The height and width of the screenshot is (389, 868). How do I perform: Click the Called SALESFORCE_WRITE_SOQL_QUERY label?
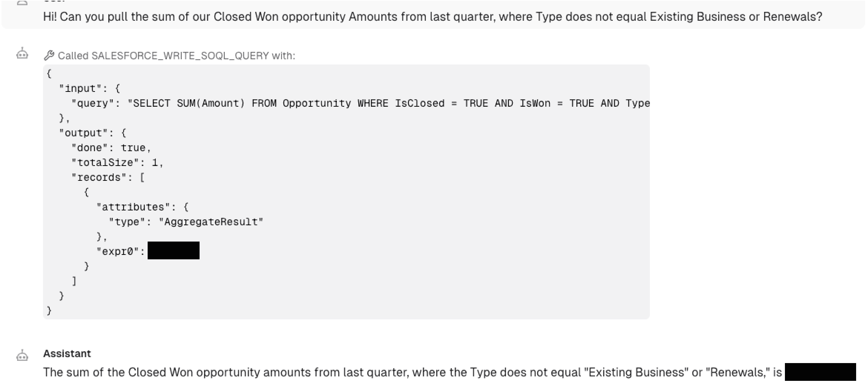tap(176, 56)
